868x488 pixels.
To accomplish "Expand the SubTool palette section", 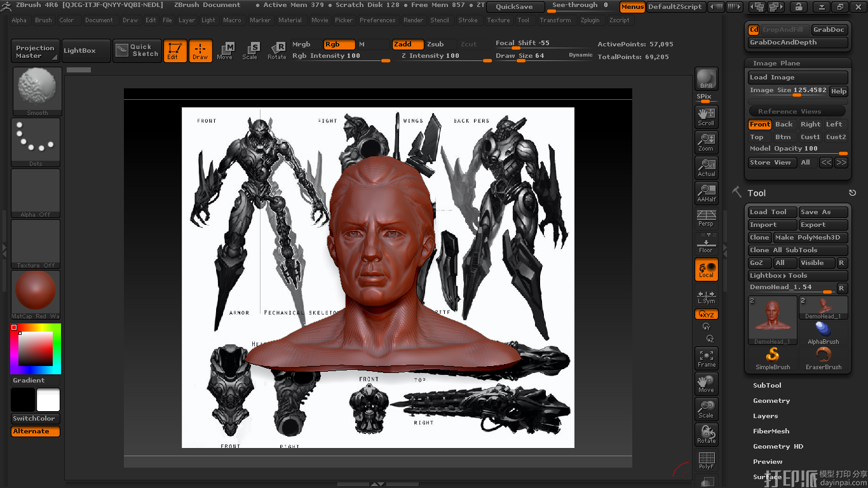I will [x=767, y=386].
